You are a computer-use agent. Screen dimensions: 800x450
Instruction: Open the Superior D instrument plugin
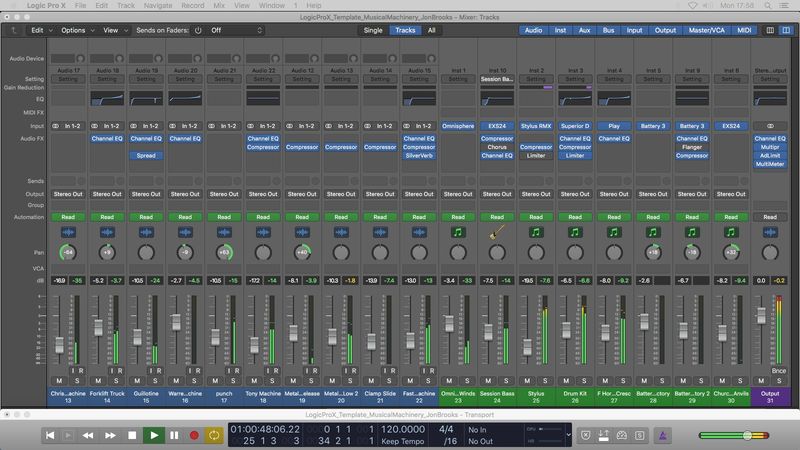point(575,126)
